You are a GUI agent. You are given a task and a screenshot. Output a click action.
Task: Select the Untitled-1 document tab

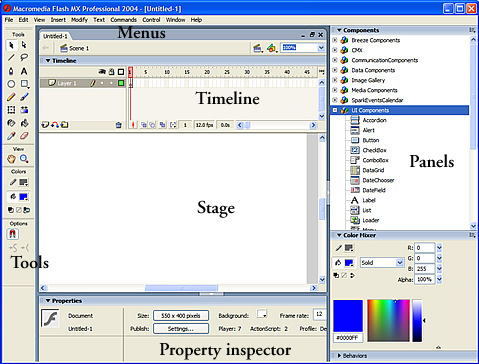55,36
